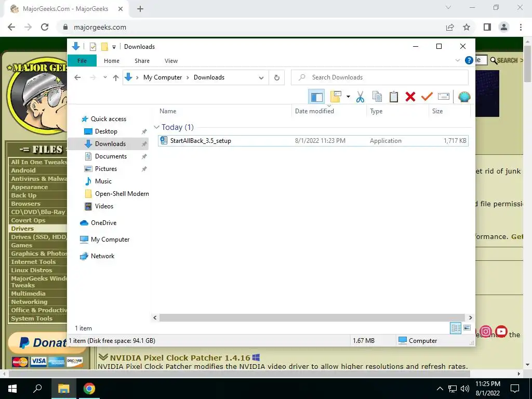Switch to Details view layout
Image resolution: width=532 pixels, height=399 pixels.
click(456, 328)
